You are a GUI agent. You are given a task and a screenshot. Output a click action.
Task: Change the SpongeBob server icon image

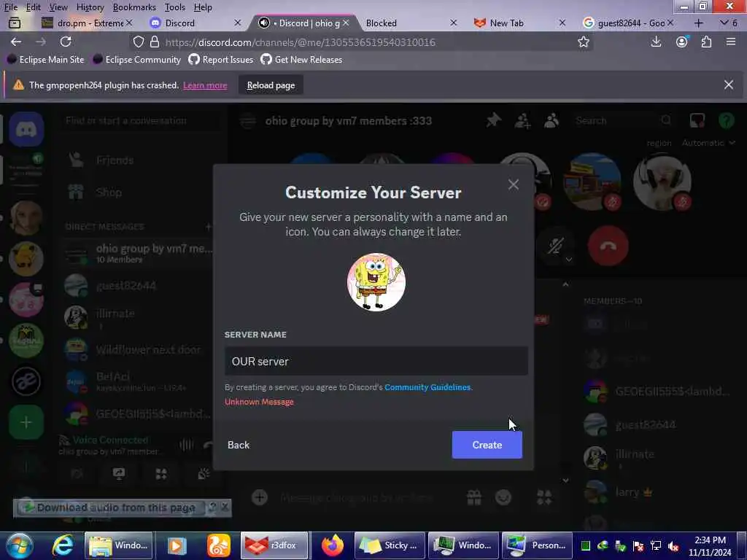coord(376,282)
